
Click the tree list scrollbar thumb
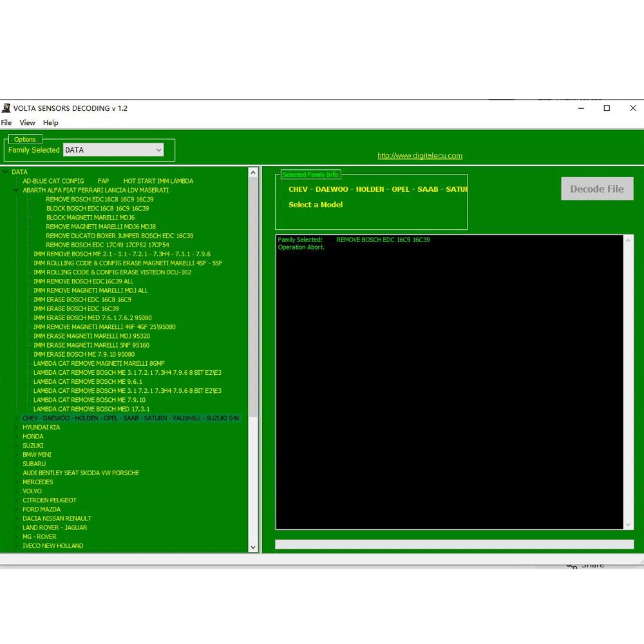click(x=253, y=298)
